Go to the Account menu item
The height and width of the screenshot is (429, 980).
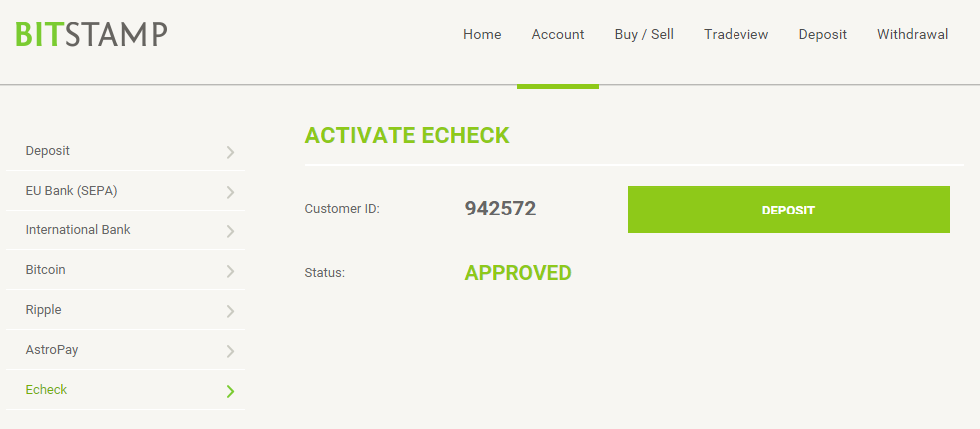[x=558, y=34]
